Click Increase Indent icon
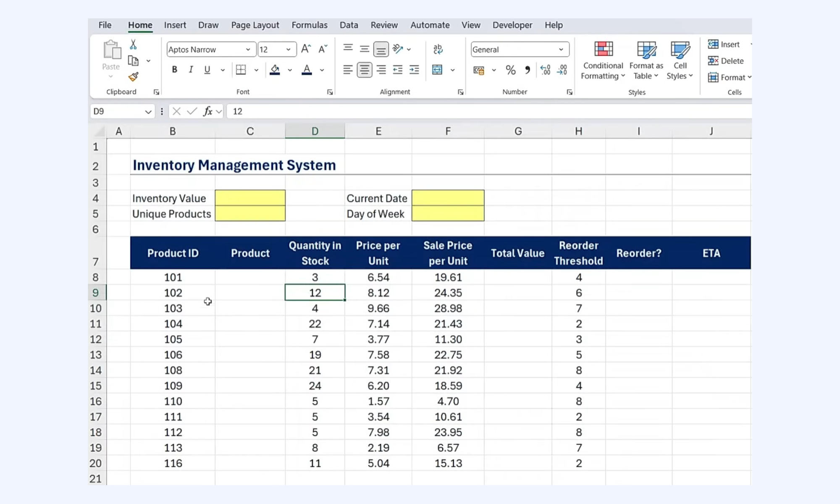 [414, 70]
